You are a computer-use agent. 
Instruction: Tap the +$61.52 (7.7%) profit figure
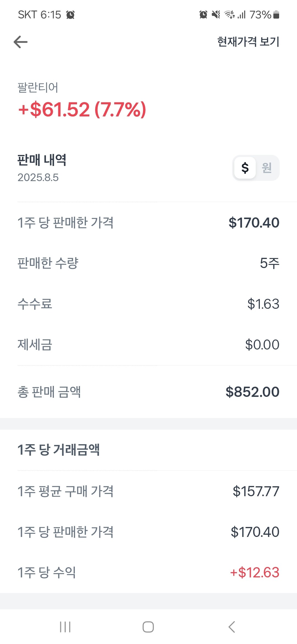(82, 110)
